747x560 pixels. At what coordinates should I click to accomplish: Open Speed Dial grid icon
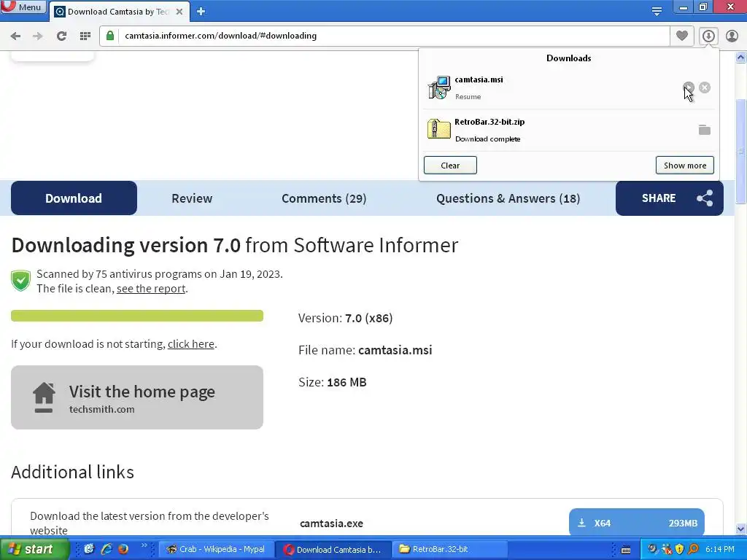85,36
